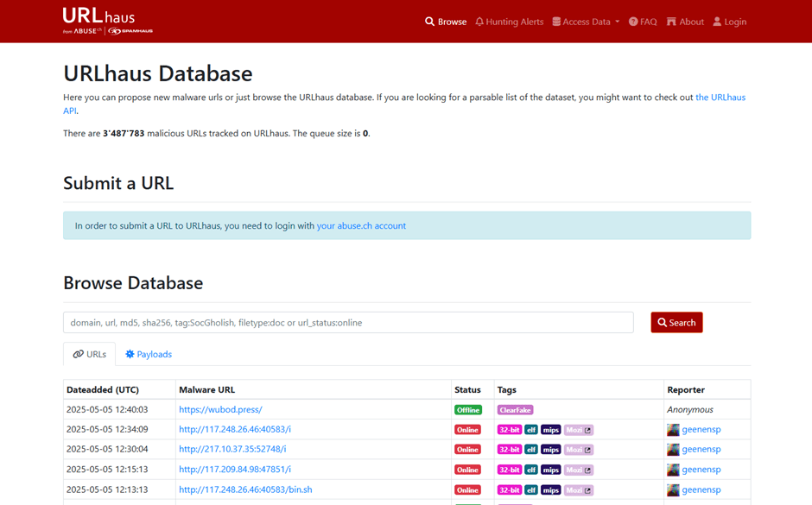Open the https://wubod.press/ malware URL
This screenshot has height=505, width=812.
click(x=220, y=410)
